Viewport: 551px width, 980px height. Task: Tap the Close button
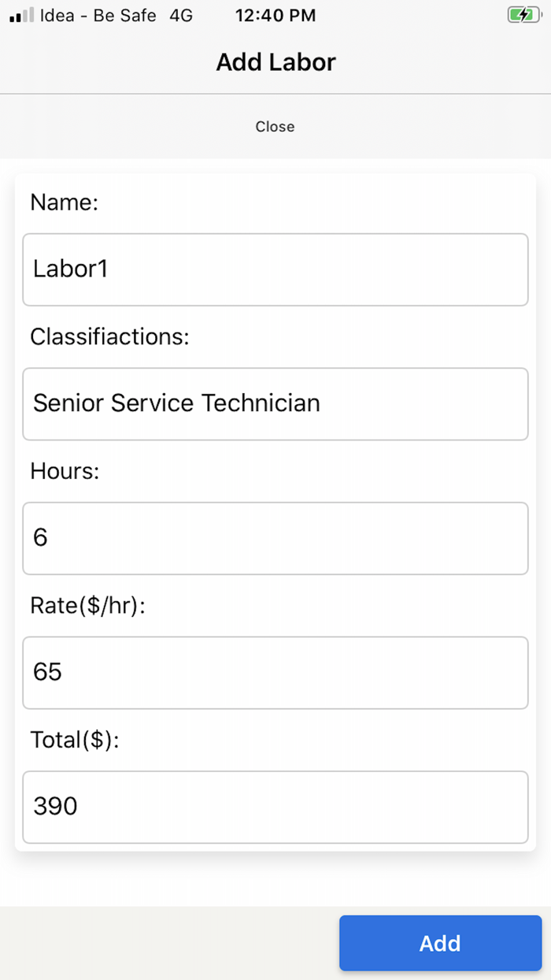pos(275,126)
